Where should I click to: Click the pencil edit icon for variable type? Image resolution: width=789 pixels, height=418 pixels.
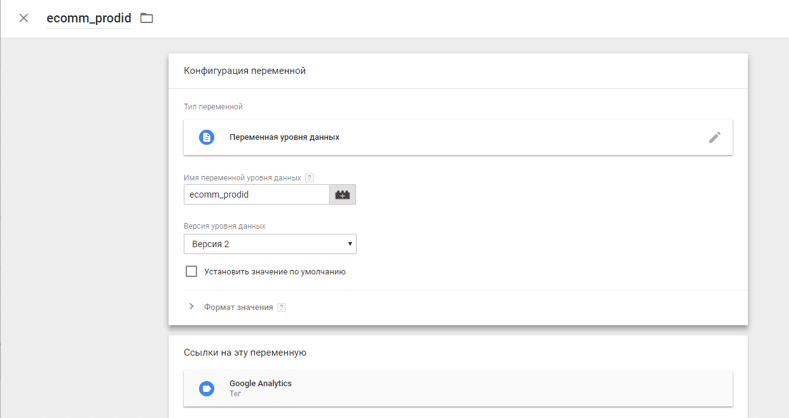pos(715,137)
